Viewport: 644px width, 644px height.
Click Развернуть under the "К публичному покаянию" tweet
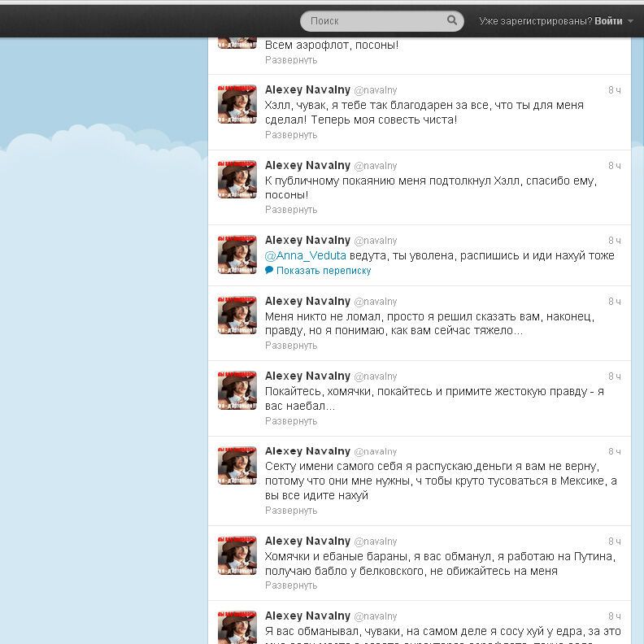291,210
